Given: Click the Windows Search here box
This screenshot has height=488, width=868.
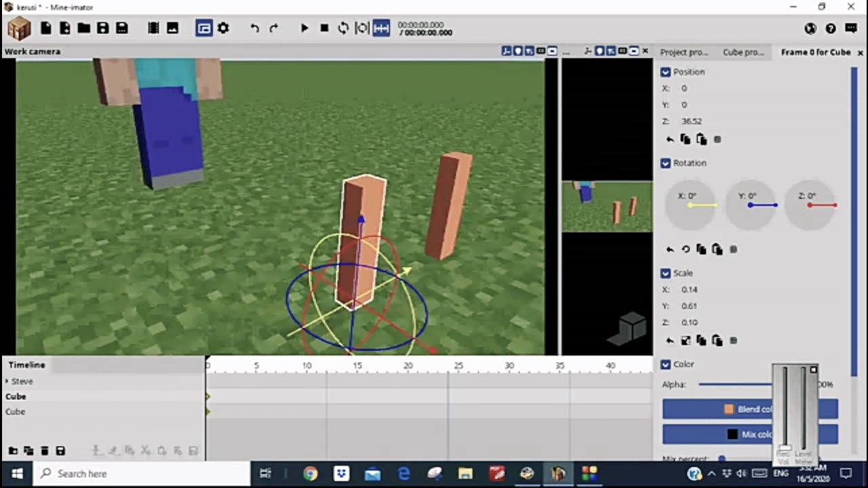Looking at the screenshot, I should (142, 474).
